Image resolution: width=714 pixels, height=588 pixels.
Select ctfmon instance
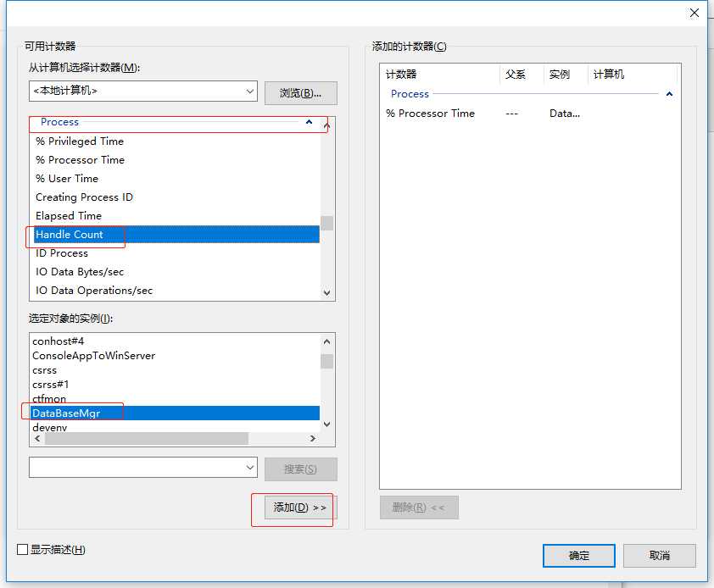pos(176,399)
